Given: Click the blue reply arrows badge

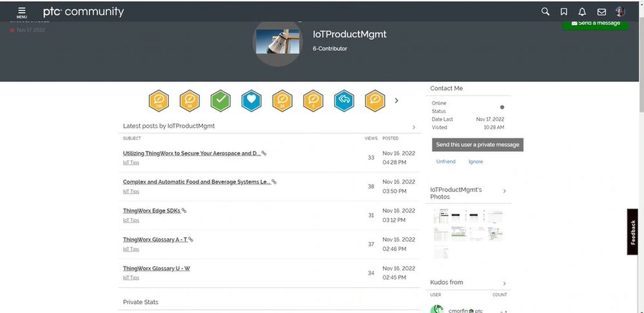Looking at the screenshot, I should [344, 101].
